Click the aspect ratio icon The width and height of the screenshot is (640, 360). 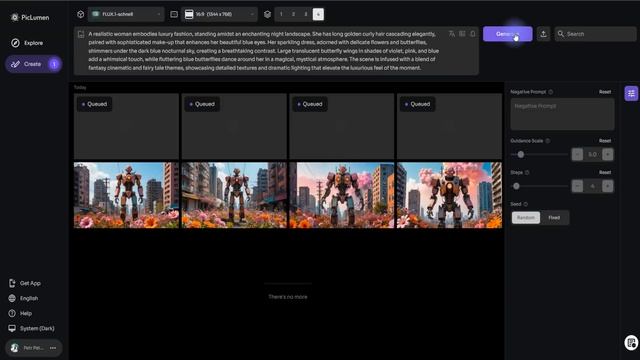point(174,14)
